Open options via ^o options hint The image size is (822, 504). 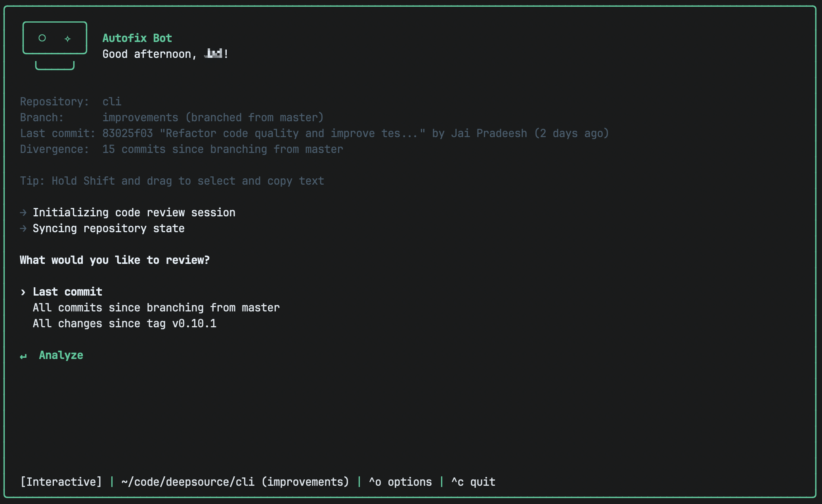point(400,482)
